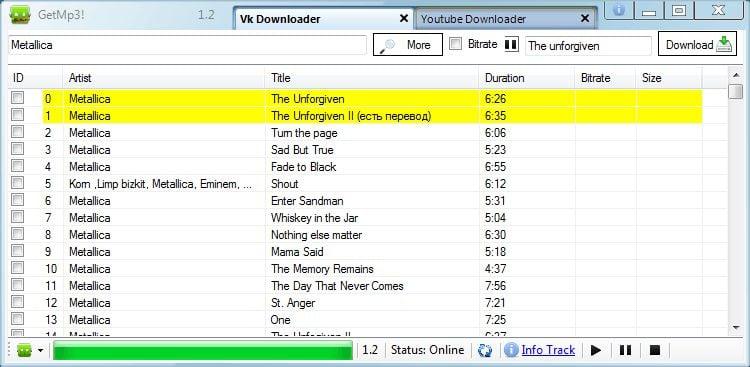Open the green icon dropdown arrow at bottom-left
This screenshot has width=750, height=367.
pos(40,351)
